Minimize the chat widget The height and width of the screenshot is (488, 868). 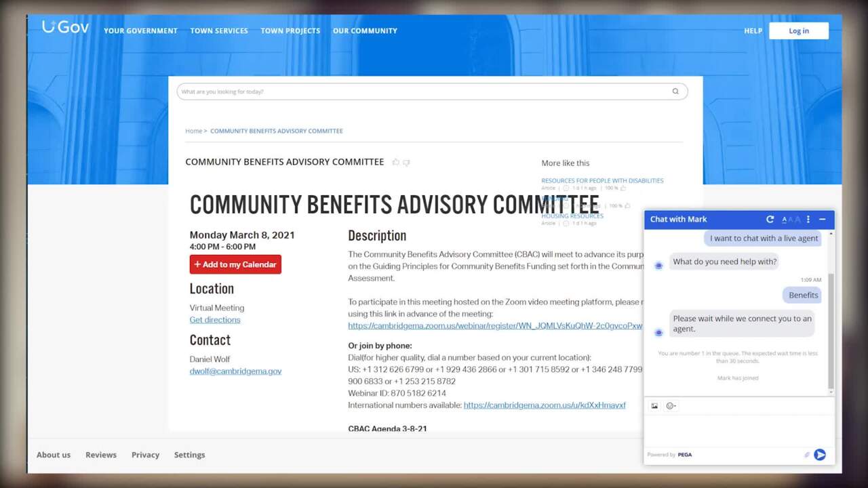(823, 220)
